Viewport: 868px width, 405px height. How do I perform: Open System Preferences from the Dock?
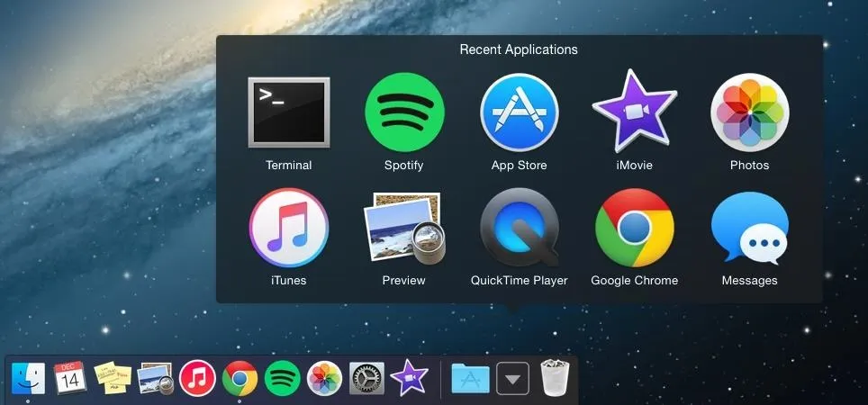[367, 378]
